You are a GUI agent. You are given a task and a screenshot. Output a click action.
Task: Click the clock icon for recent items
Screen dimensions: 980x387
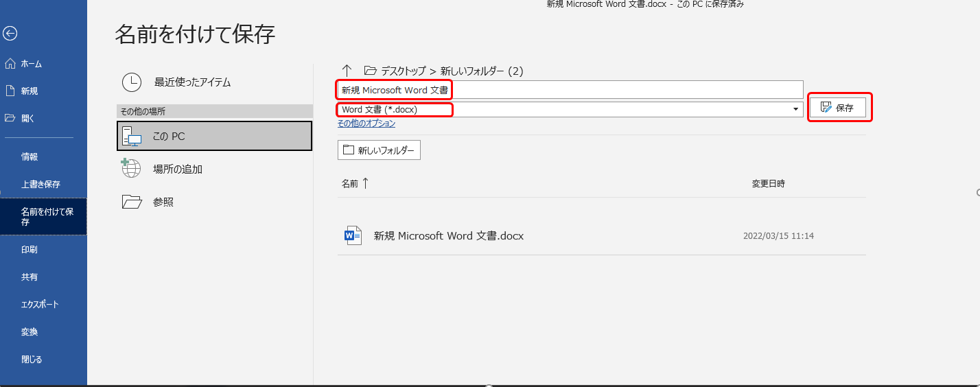click(x=132, y=82)
